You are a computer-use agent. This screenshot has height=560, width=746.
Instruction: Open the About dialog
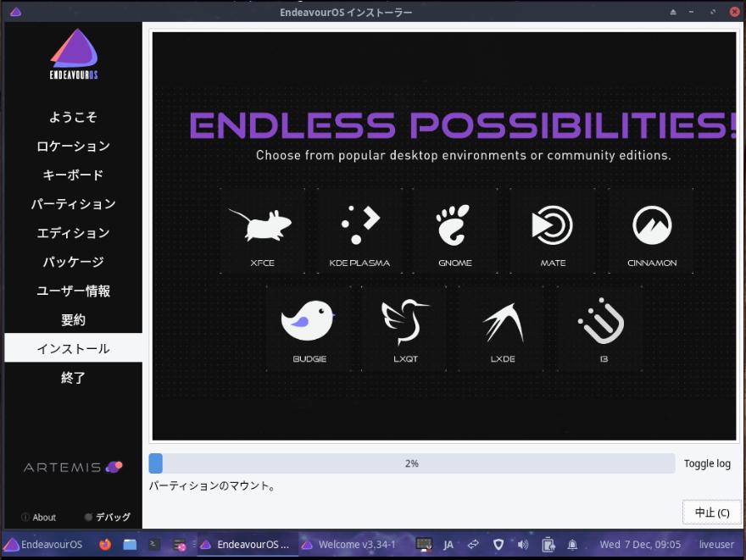point(39,517)
